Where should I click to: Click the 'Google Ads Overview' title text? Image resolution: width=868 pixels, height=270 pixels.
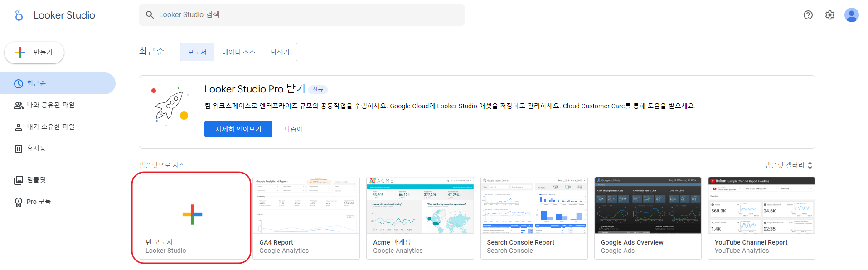tap(632, 242)
